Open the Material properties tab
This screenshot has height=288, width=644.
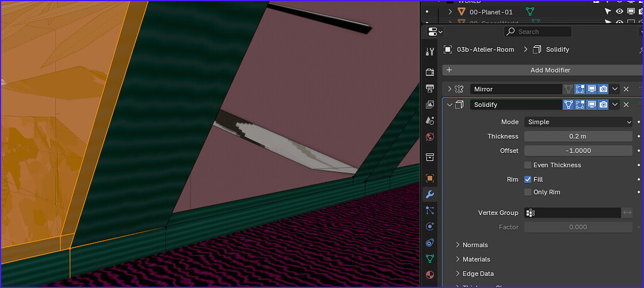pos(430,274)
